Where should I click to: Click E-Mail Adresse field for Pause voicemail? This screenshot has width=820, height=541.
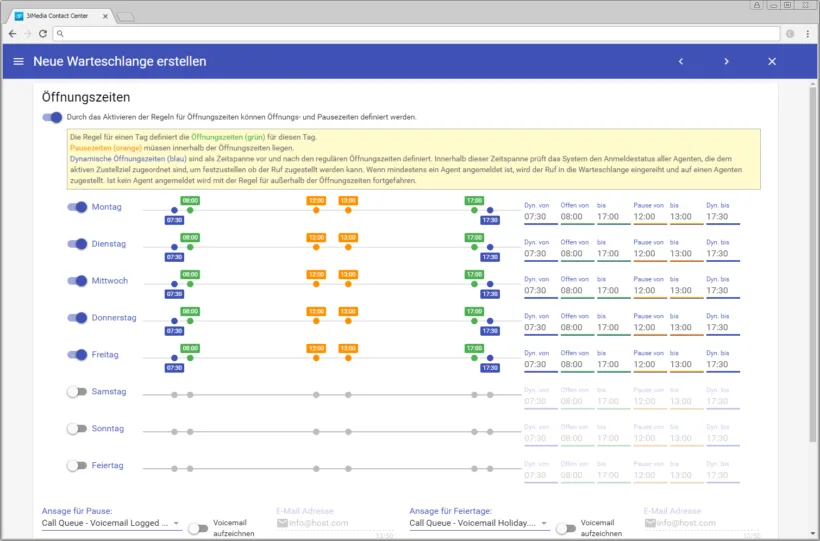335,523
